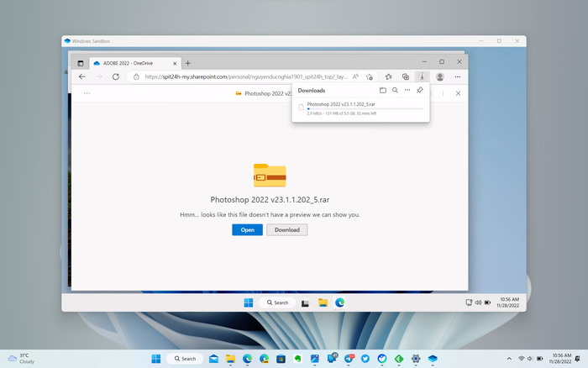Open more options in Downloads flyout

(x=407, y=90)
